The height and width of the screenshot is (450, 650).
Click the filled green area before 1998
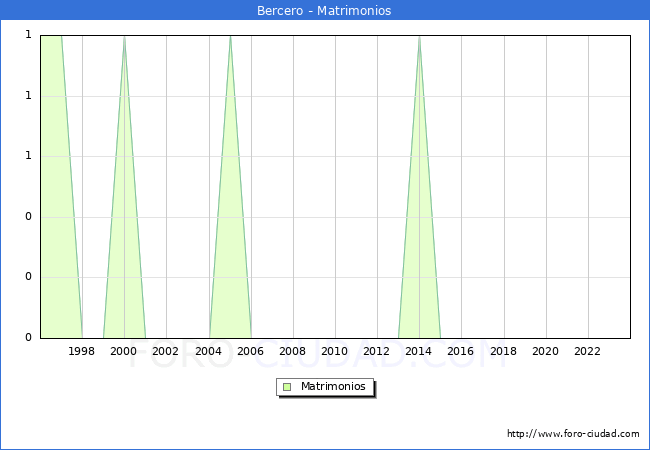[56, 186]
